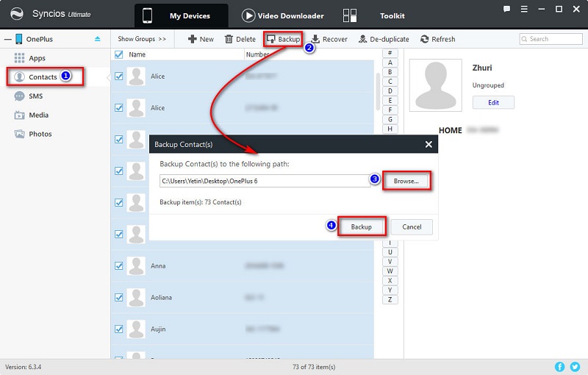Click the Search contacts field
This screenshot has height=375, width=588.
point(551,39)
